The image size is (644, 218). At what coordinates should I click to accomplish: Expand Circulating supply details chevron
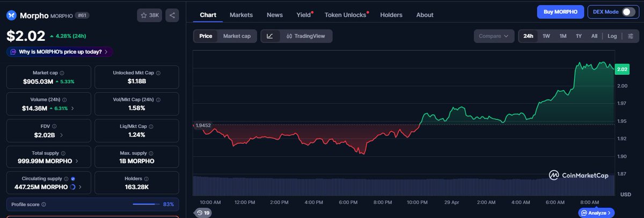pyautogui.click(x=80, y=187)
